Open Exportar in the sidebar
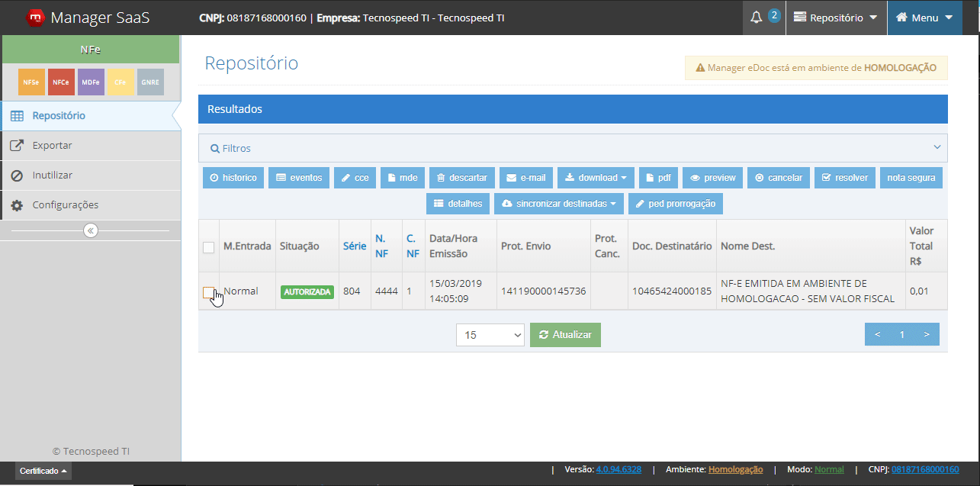The image size is (980, 486). pyautogui.click(x=90, y=145)
